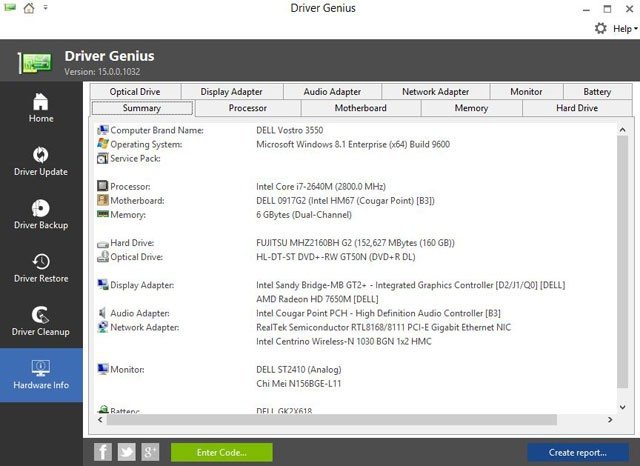The width and height of the screenshot is (640, 466).
Task: Click the DELL ST2410 (Analog) entry
Action: 298,369
